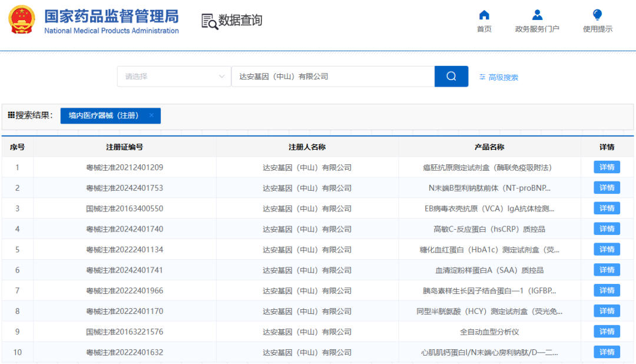
Task: Open 详情 for 全自动血型分析仪 row
Action: click(x=607, y=332)
